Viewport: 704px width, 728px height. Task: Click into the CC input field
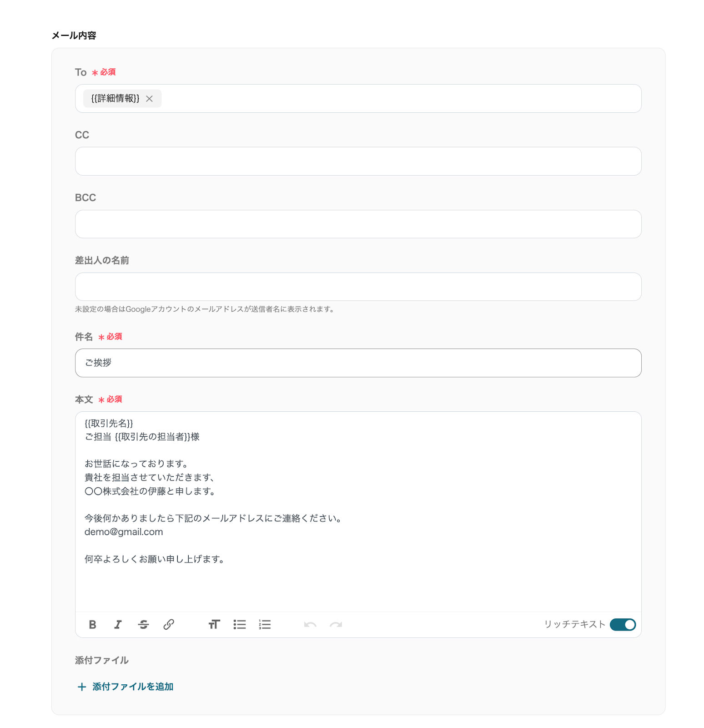point(358,161)
